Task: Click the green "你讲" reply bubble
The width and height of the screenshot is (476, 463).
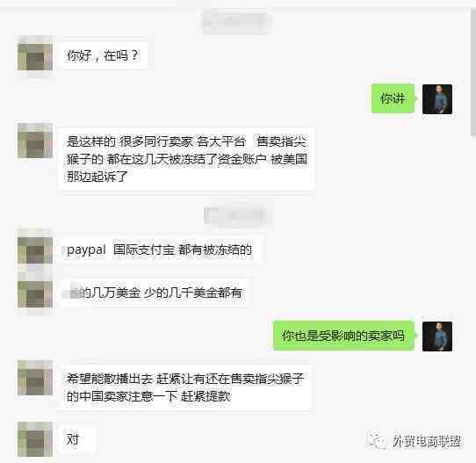Action: point(393,98)
